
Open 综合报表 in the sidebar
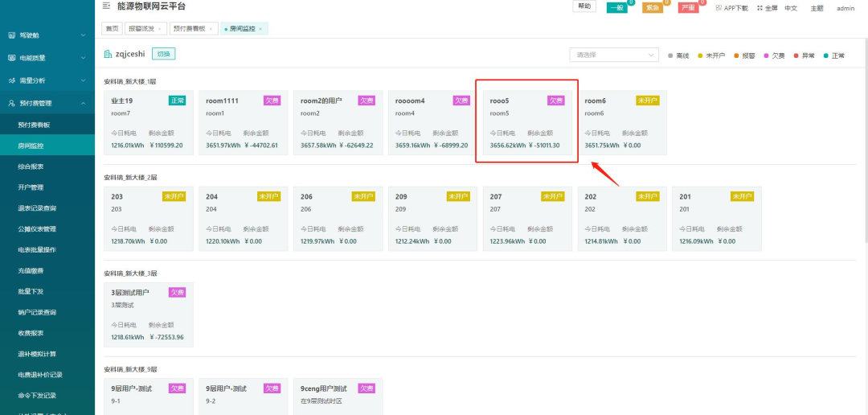coord(47,166)
